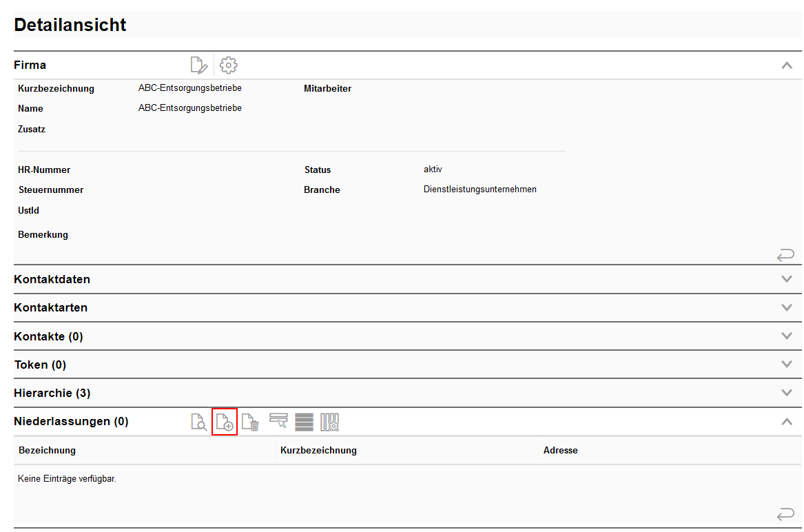Click the delete document trash icon

(x=251, y=422)
